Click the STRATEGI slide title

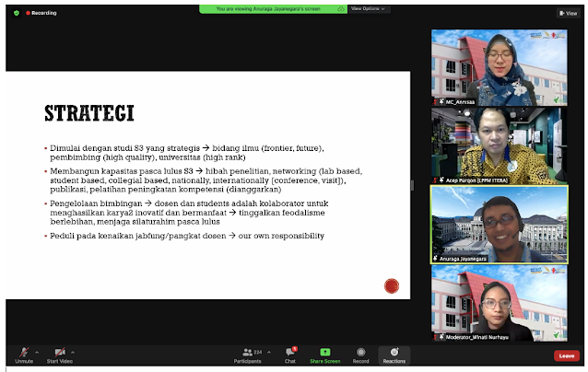(89, 113)
